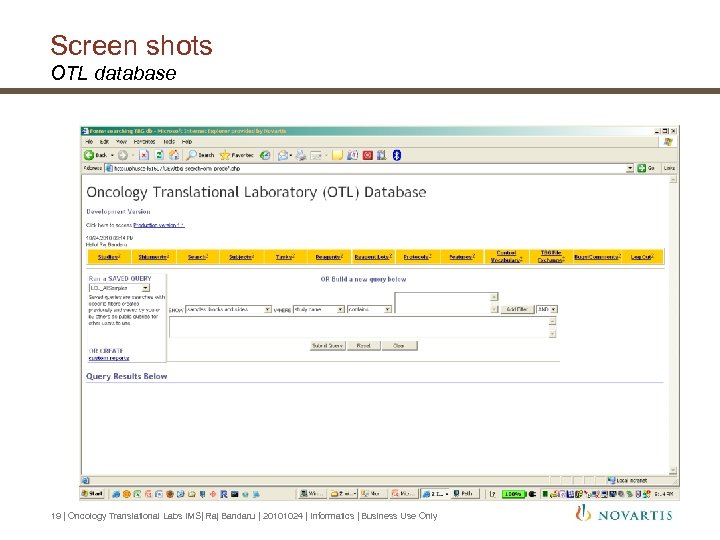Open the TBG File Exchange navigation link
The image size is (720, 540).
(551, 256)
